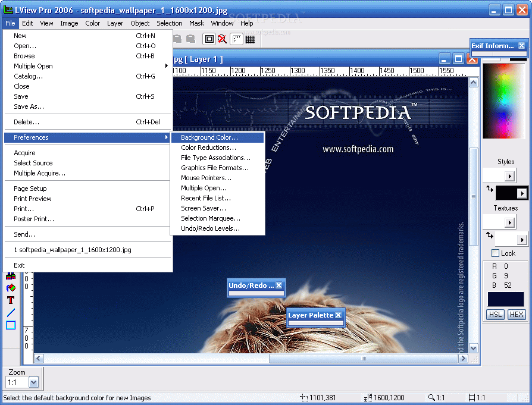Click the Layer Palette panel title

pyautogui.click(x=311, y=315)
